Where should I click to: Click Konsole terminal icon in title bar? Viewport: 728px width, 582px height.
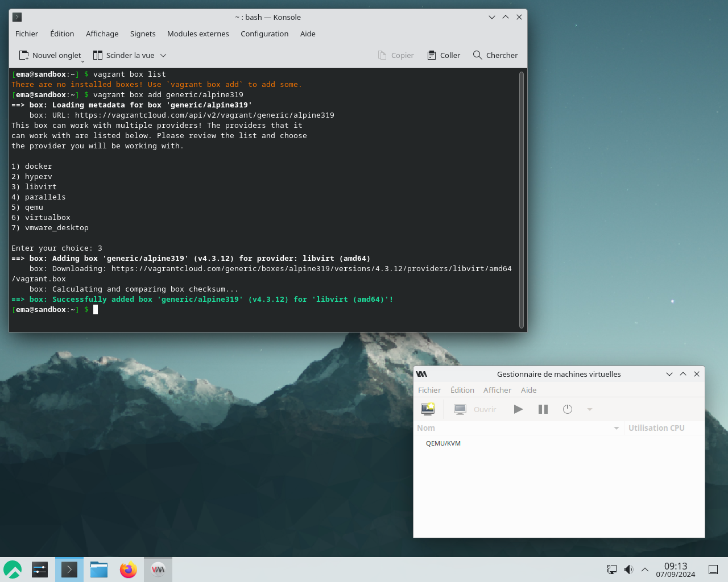pos(17,17)
